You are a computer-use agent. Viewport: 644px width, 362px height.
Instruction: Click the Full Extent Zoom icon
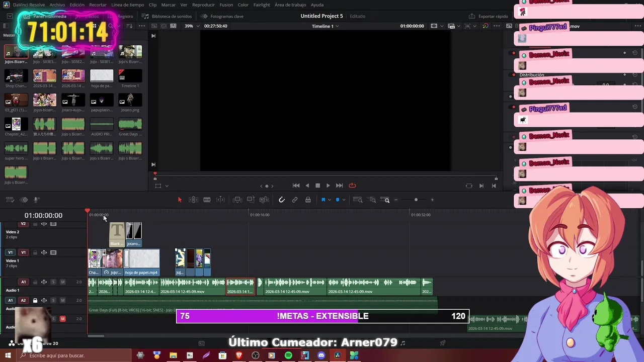point(358,200)
